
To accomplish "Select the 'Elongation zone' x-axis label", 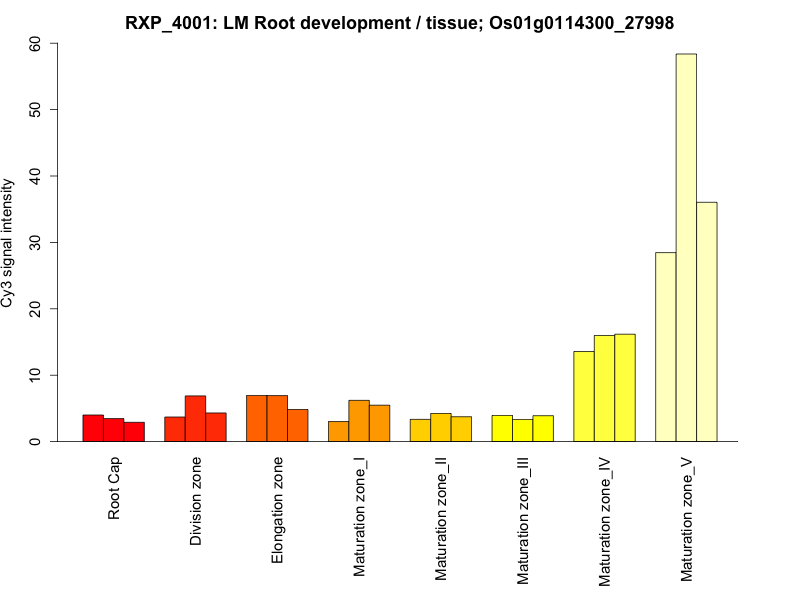I will coord(278,510).
